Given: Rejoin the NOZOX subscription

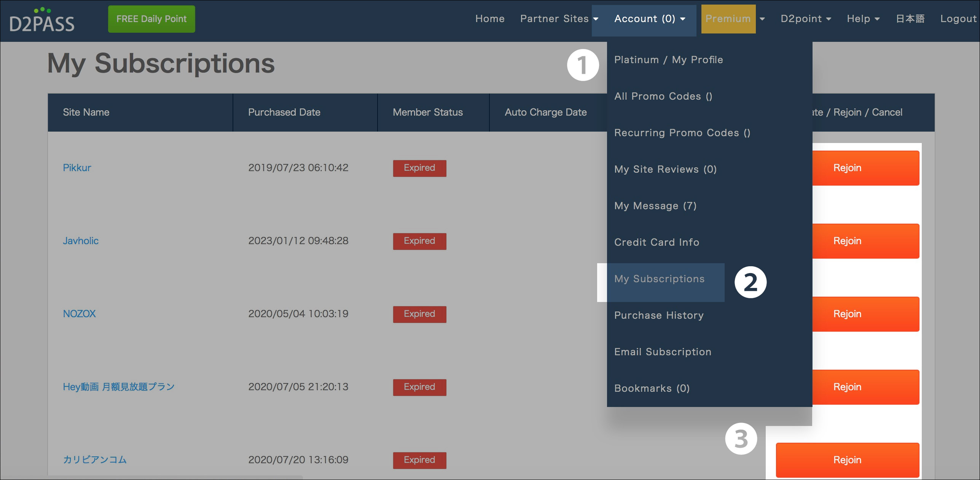Looking at the screenshot, I should point(866,314).
